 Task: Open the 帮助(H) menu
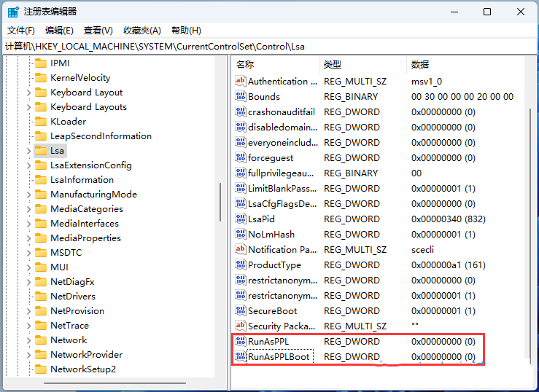(186, 31)
